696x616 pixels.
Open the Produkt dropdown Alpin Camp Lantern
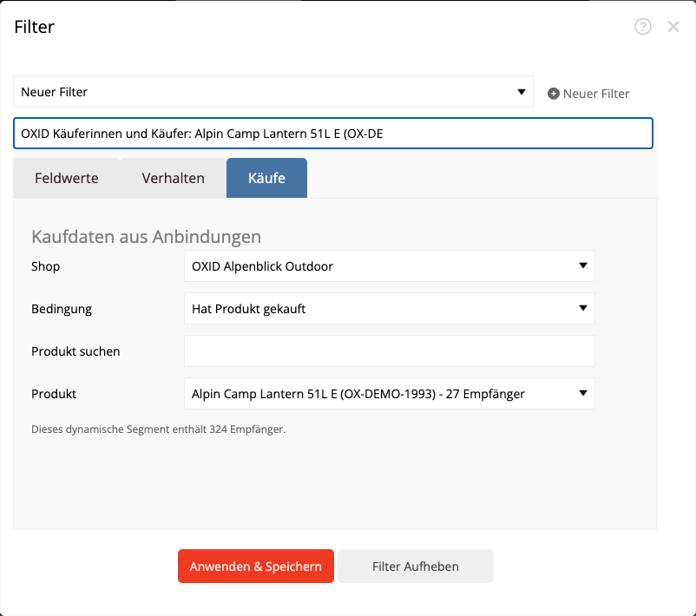coord(390,394)
